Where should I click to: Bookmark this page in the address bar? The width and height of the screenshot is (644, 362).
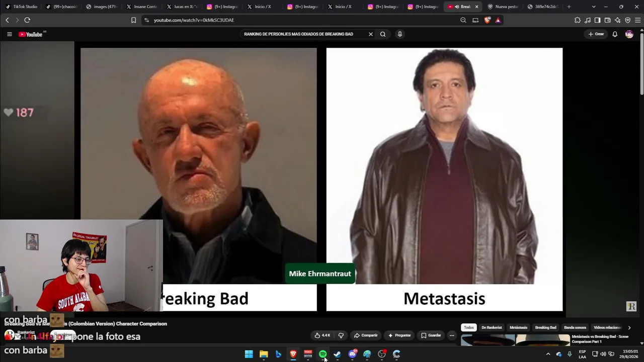[133, 20]
